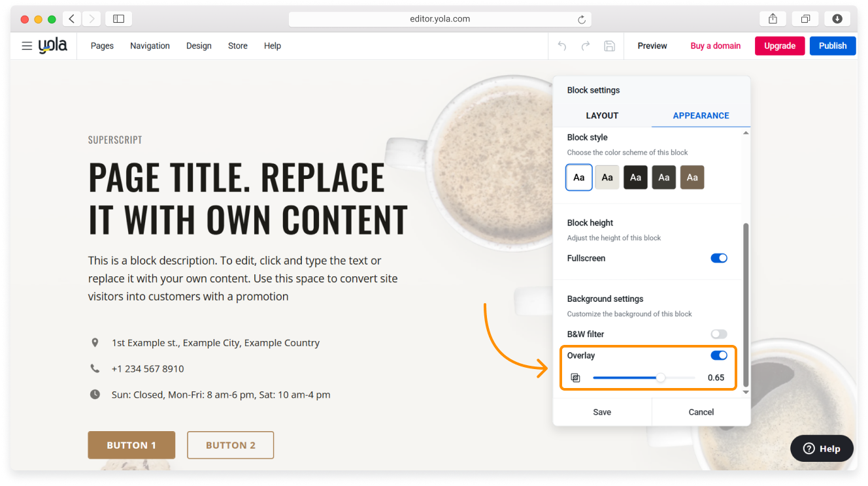Image resolution: width=868 pixels, height=486 pixels.
Task: Click the overlay opacity slider handle
Action: click(661, 378)
